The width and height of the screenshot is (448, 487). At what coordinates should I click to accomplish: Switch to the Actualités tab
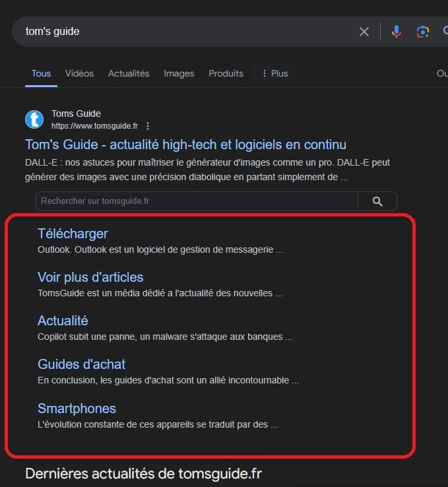(x=129, y=73)
